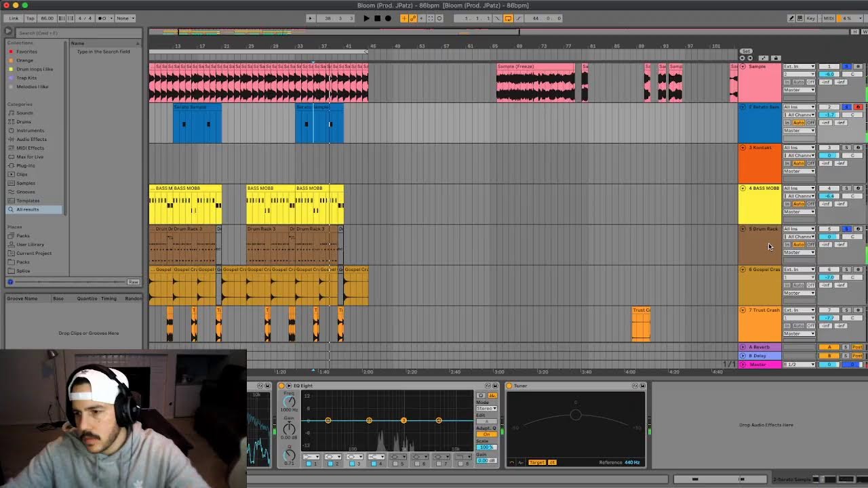The height and width of the screenshot is (488, 868).
Task: Open Sample track Ext. In input dropdown
Action: [x=800, y=66]
